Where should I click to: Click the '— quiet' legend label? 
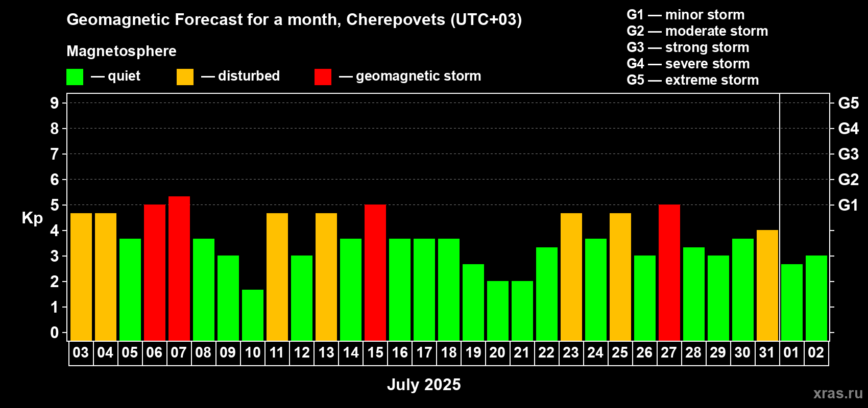coord(115,76)
